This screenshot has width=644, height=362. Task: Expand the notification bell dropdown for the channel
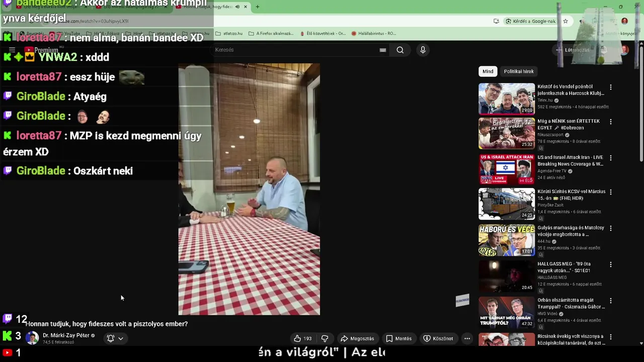tap(115, 338)
